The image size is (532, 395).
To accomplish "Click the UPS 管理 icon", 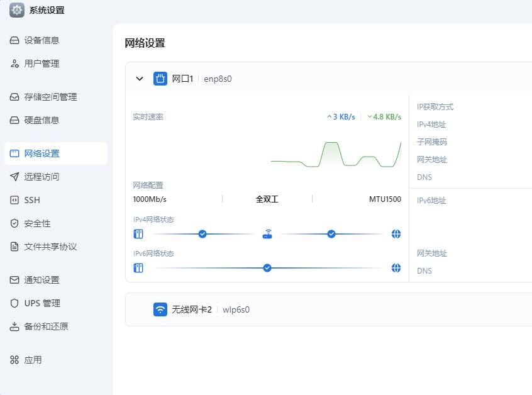I will 14,303.
